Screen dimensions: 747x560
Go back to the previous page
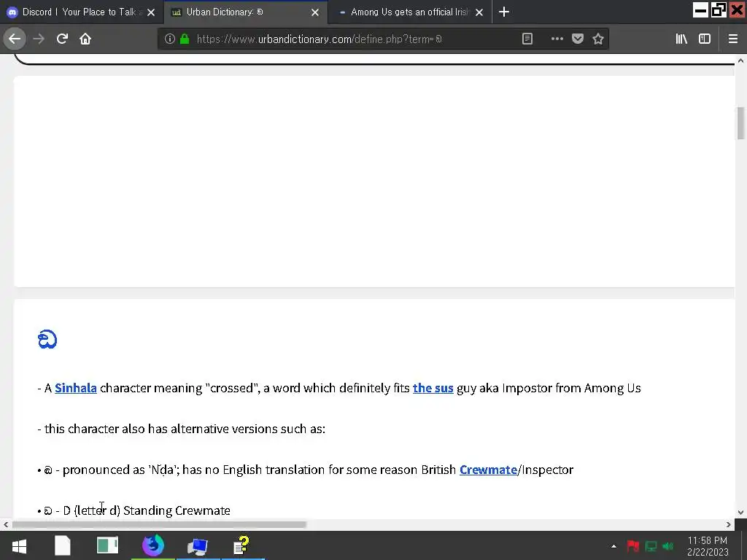coord(15,39)
